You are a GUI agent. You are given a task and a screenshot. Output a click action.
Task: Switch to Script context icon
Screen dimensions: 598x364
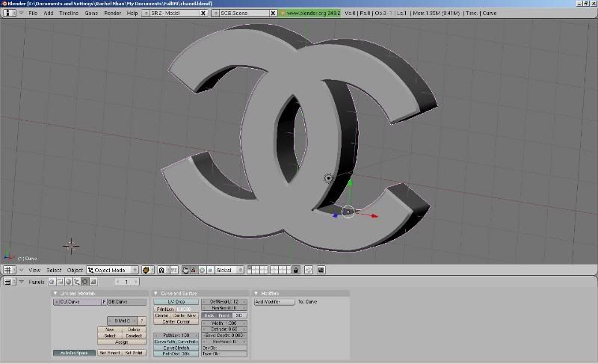click(x=60, y=282)
